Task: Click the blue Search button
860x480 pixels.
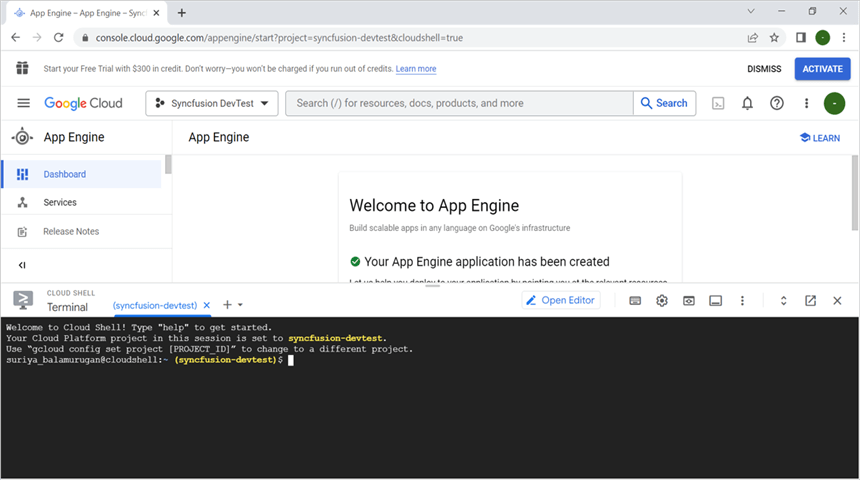Action: point(664,103)
